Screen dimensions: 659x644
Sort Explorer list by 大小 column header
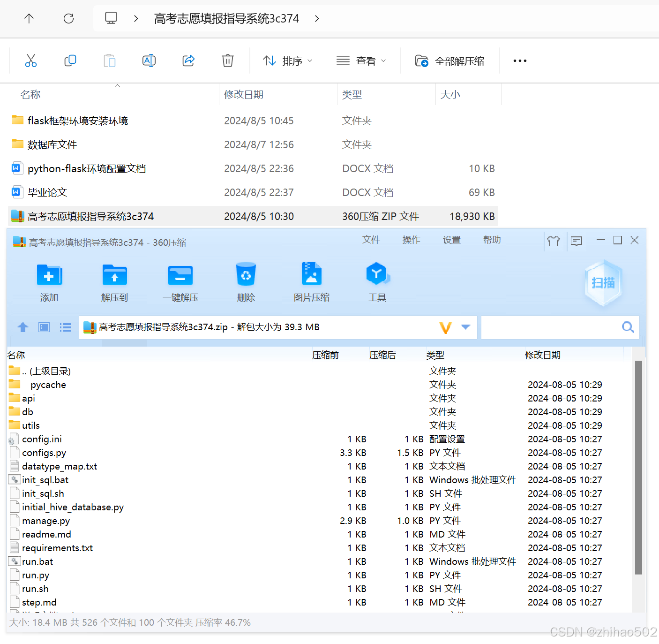pyautogui.click(x=450, y=94)
